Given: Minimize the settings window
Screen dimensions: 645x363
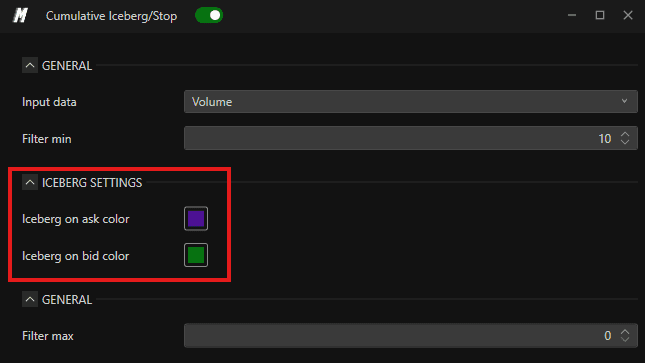Looking at the screenshot, I should (572, 16).
